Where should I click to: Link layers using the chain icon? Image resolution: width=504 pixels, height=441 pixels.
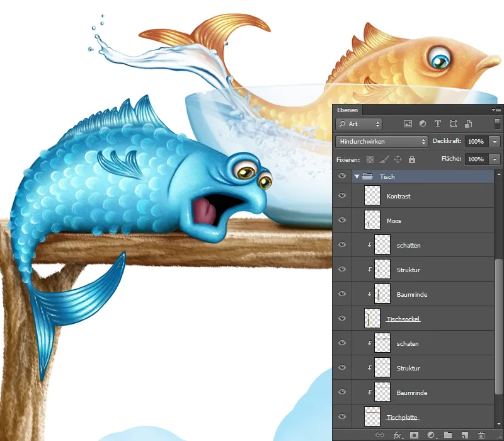[x=379, y=435]
